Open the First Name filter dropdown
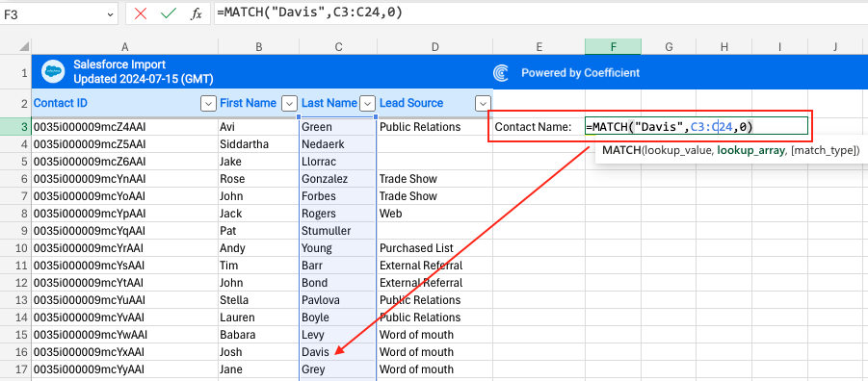 290,103
